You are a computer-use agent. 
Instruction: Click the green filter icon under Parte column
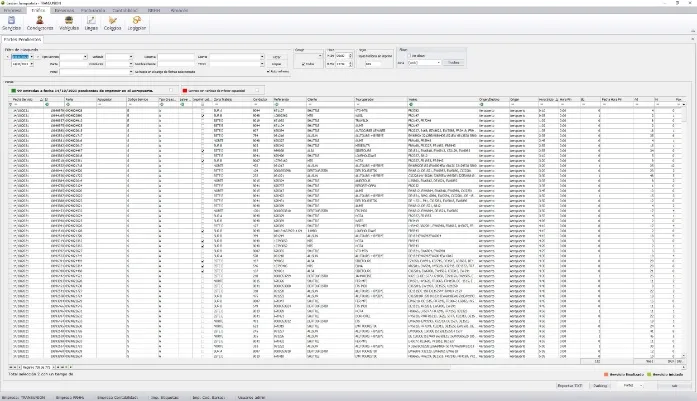[68, 104]
